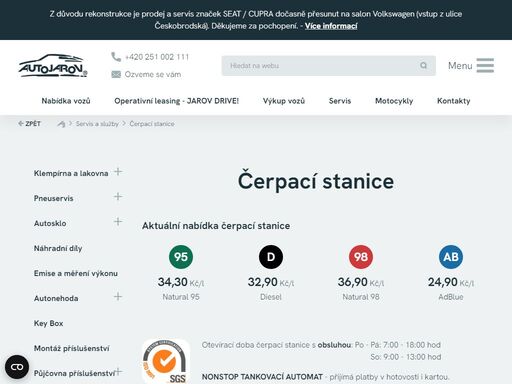Click the Menu label text
512x384 pixels.
point(460,66)
